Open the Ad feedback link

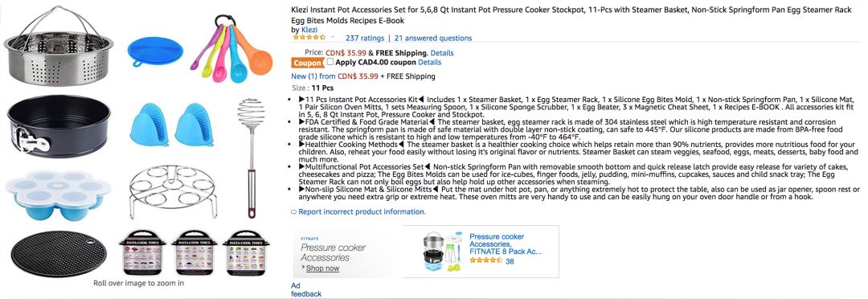(x=306, y=289)
